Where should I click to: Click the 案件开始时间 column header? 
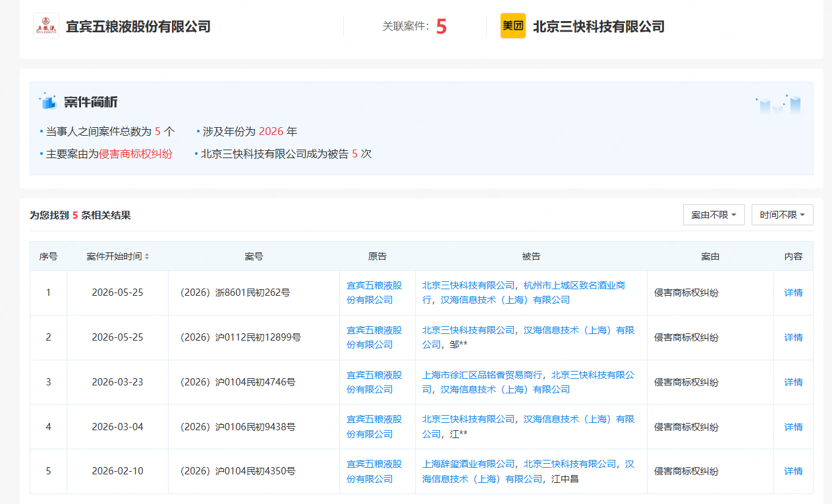(114, 256)
